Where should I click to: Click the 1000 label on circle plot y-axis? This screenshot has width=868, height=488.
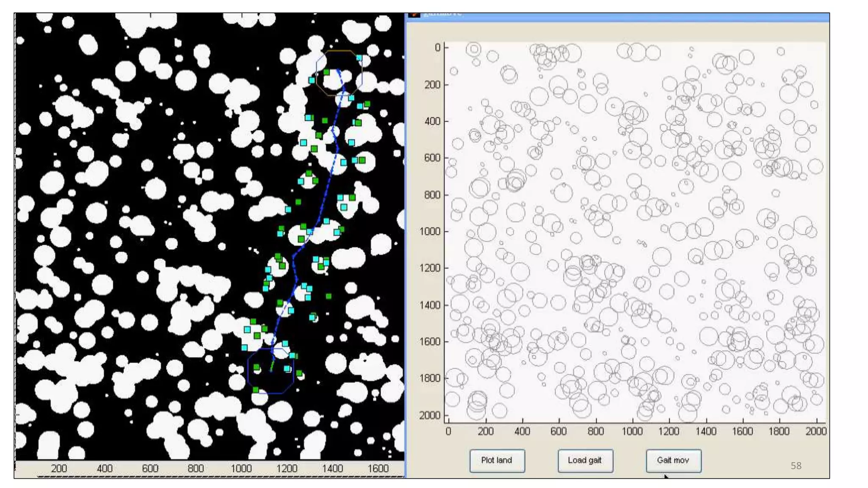pyautogui.click(x=430, y=232)
